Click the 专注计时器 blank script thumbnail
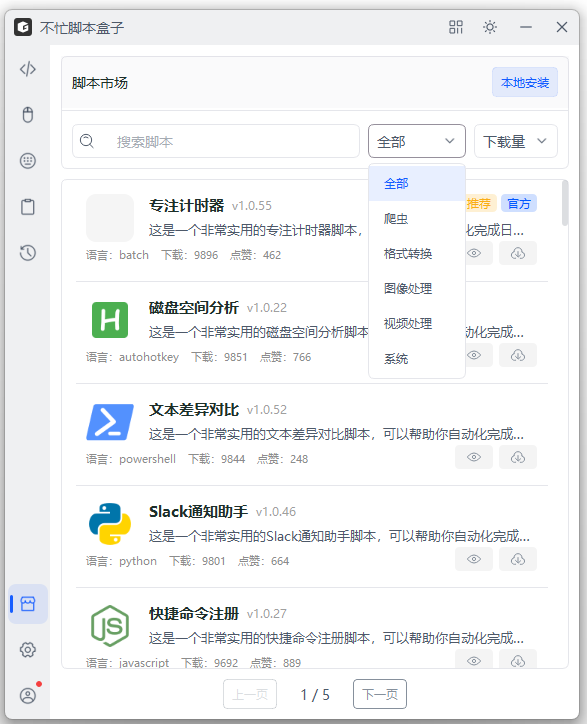The height and width of the screenshot is (724, 587). click(110, 218)
